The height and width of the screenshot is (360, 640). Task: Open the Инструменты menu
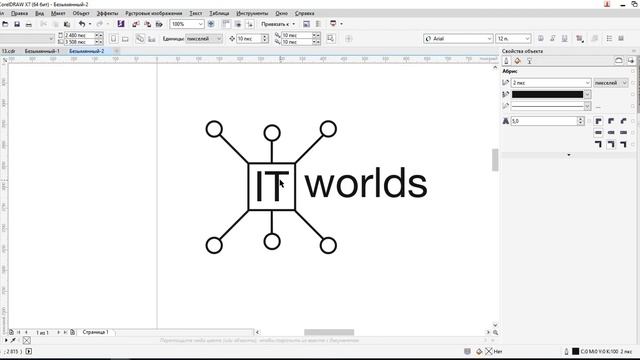click(252, 13)
